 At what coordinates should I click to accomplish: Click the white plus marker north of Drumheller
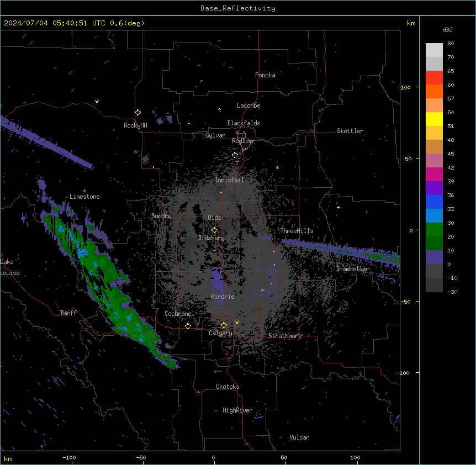(338, 207)
